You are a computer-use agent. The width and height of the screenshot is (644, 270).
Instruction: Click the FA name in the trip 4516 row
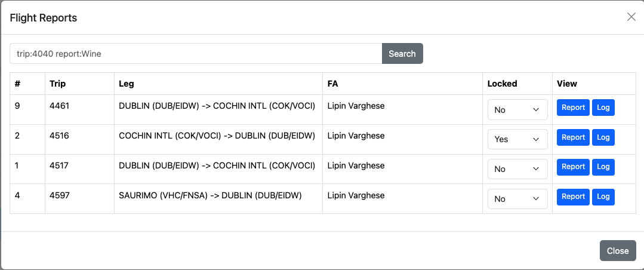coord(356,136)
